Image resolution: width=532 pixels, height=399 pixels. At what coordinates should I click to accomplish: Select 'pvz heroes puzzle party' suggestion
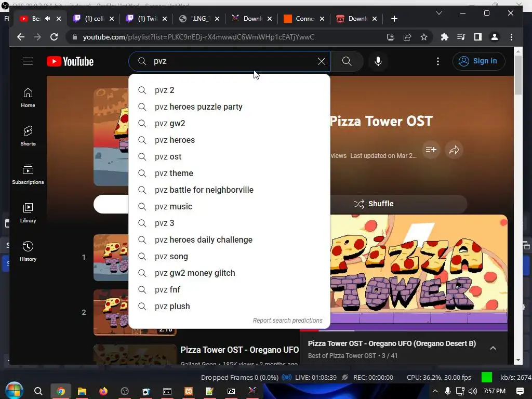pyautogui.click(x=229, y=107)
